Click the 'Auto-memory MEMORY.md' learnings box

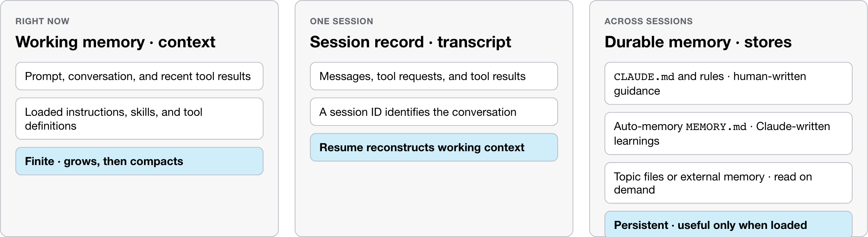pos(729,134)
